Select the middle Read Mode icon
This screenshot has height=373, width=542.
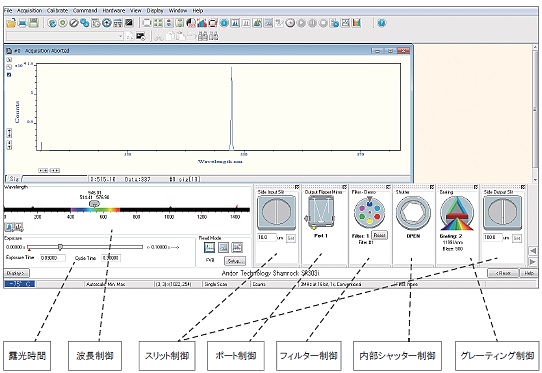point(223,248)
